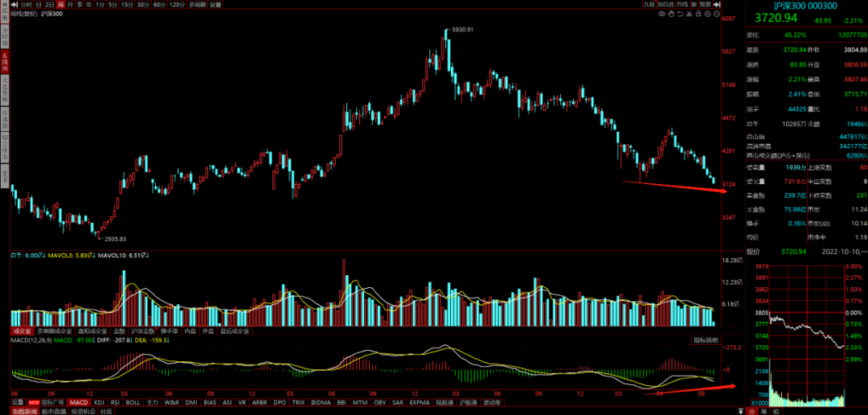868x415 pixels.
Task: Switch to the BOLL indicator tab
Action: (x=133, y=401)
